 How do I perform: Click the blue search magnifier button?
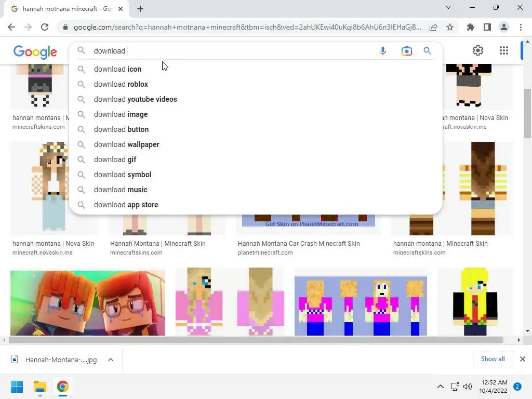(x=427, y=51)
